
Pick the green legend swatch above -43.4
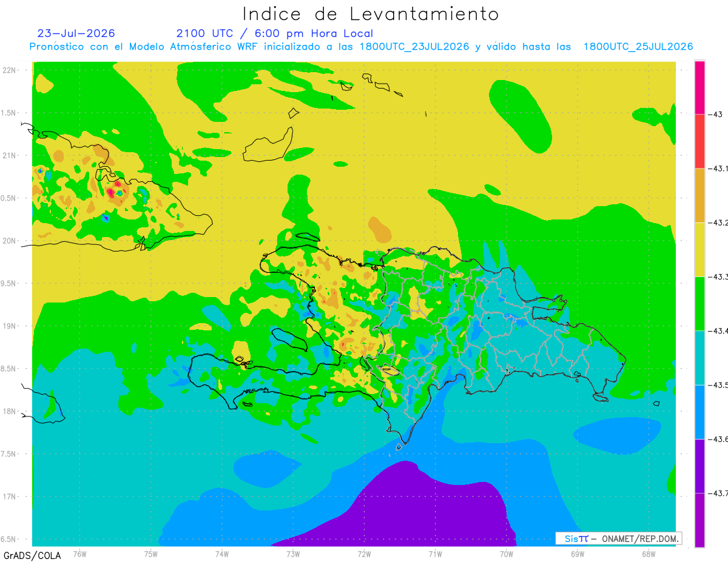tap(699, 303)
